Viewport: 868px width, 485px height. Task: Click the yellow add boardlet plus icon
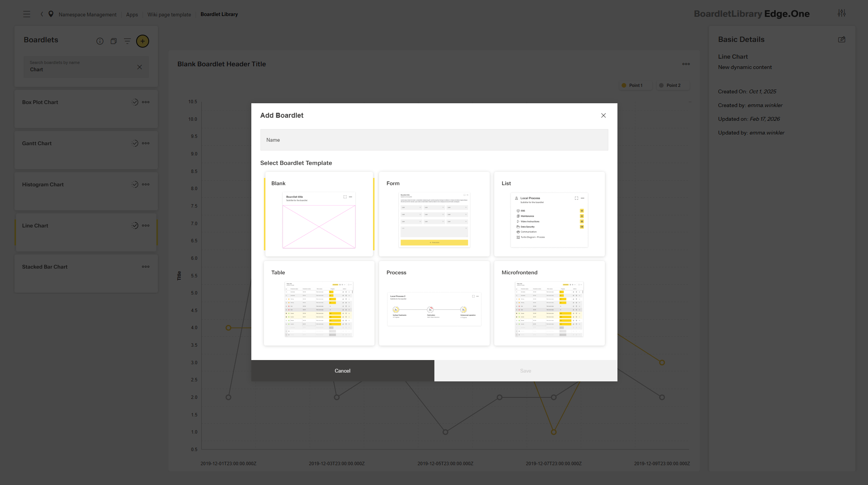click(x=143, y=41)
